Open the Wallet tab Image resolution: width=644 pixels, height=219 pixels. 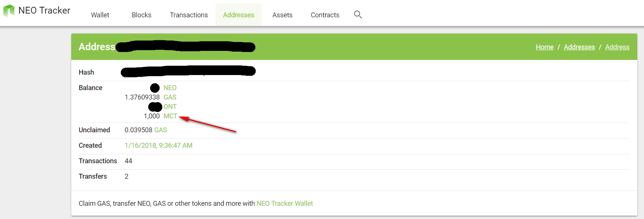[x=100, y=15]
